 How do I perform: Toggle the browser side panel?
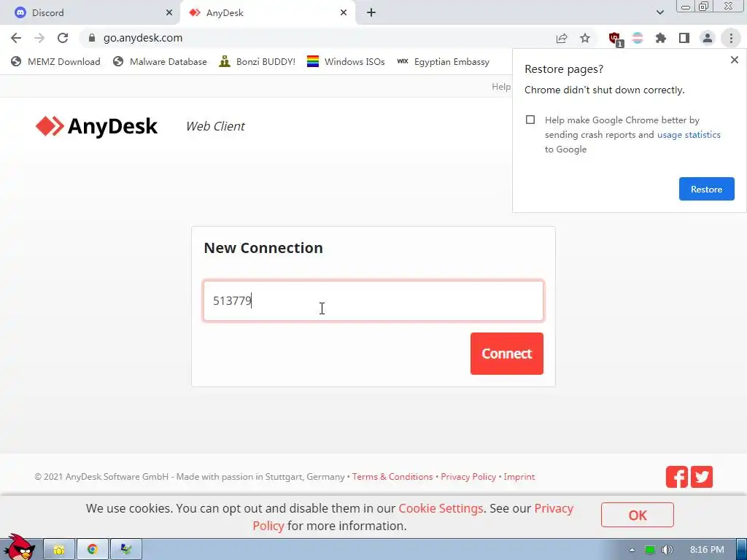[x=684, y=38]
